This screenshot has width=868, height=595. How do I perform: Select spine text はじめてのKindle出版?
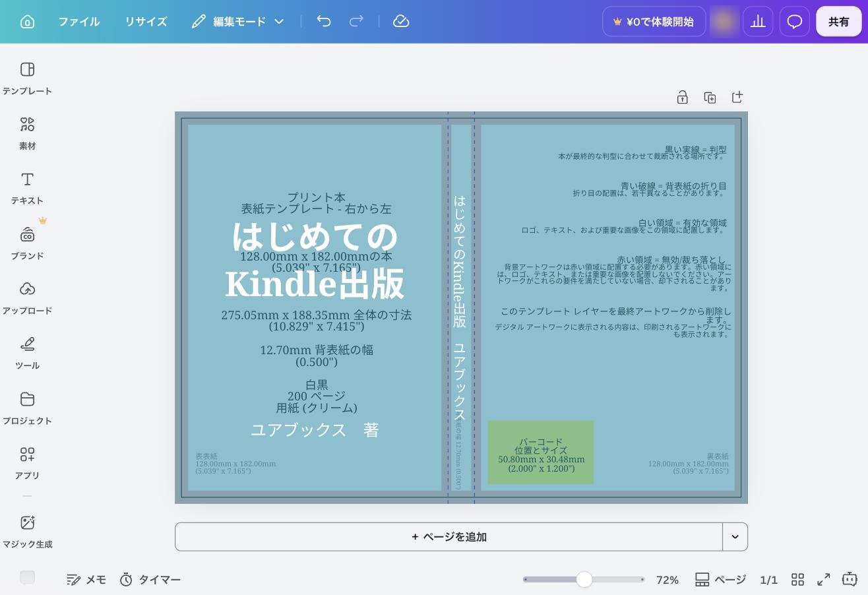click(460, 261)
